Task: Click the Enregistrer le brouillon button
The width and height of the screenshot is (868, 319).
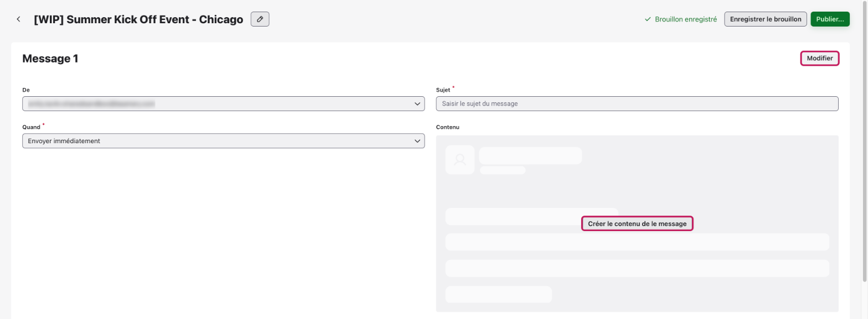Action: pos(766,19)
